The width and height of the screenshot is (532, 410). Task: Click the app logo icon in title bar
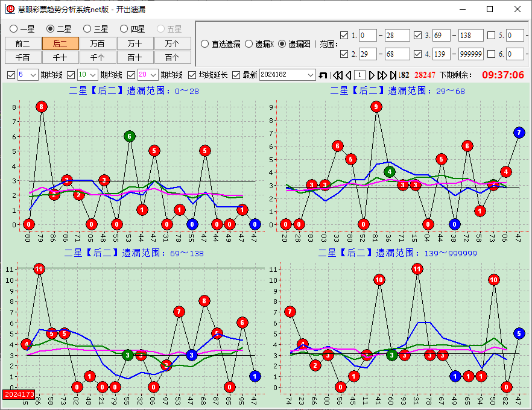click(10, 9)
